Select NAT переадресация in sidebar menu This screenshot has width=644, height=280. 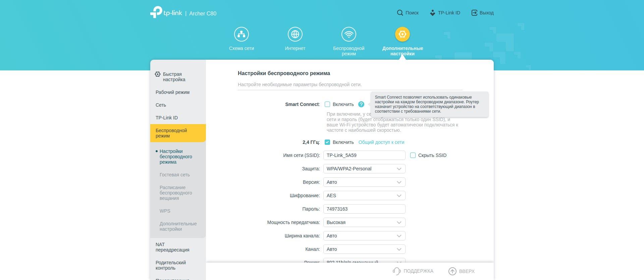pos(172,247)
